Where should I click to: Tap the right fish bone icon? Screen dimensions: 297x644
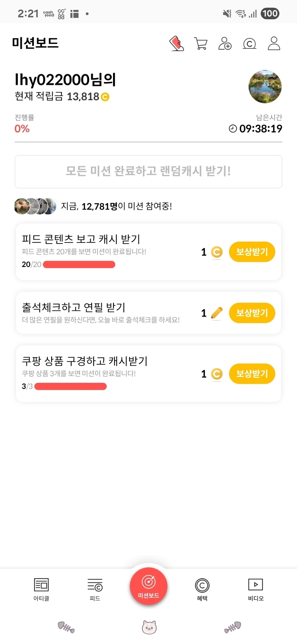(x=233, y=627)
